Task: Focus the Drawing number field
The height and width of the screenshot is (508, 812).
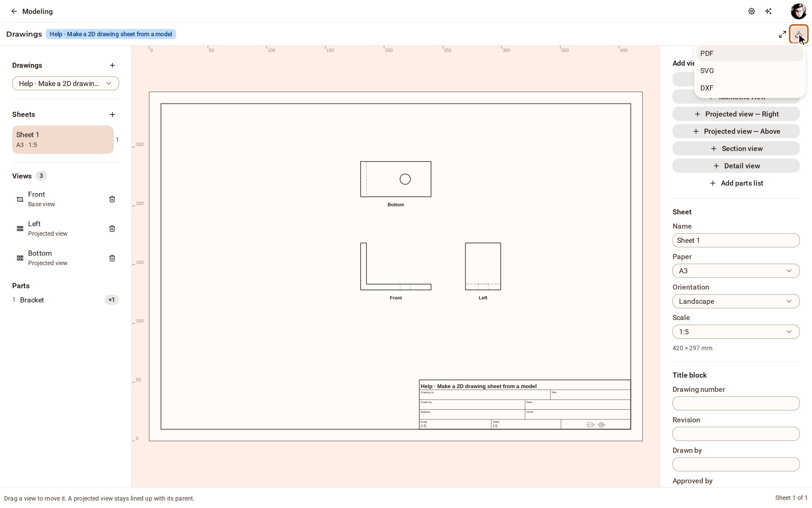Action: 736,403
